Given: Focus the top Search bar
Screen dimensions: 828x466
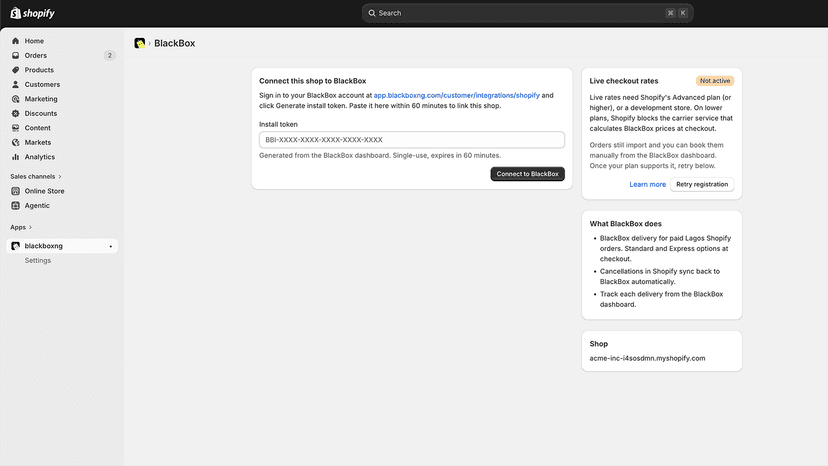Looking at the screenshot, I should tap(527, 13).
